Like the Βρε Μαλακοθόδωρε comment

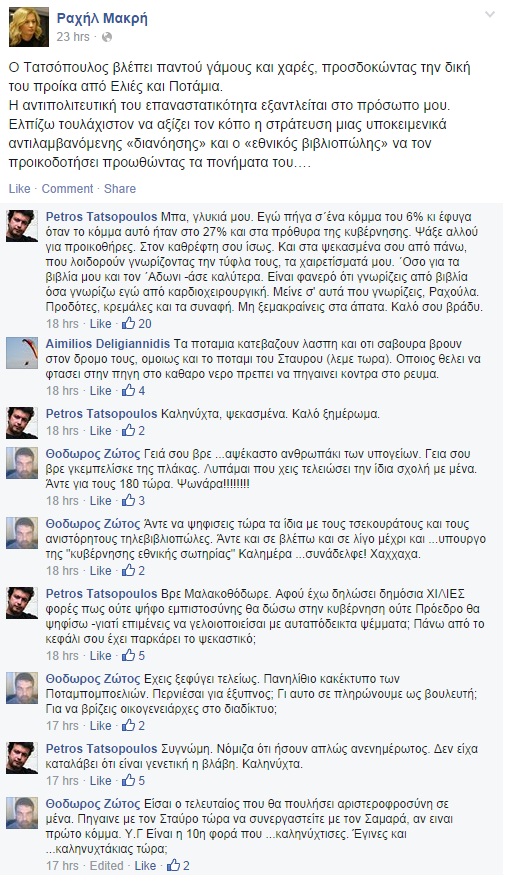point(101,656)
